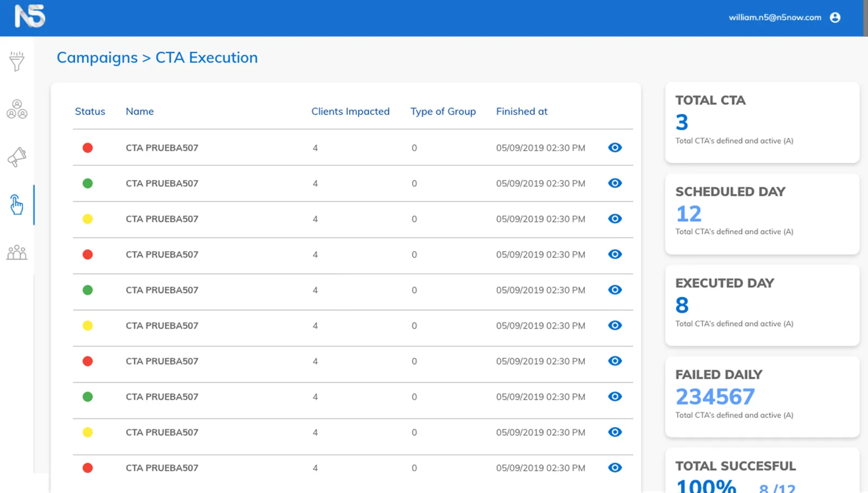The image size is (868, 493).
Task: Click red status dot in first row
Action: [87, 148]
